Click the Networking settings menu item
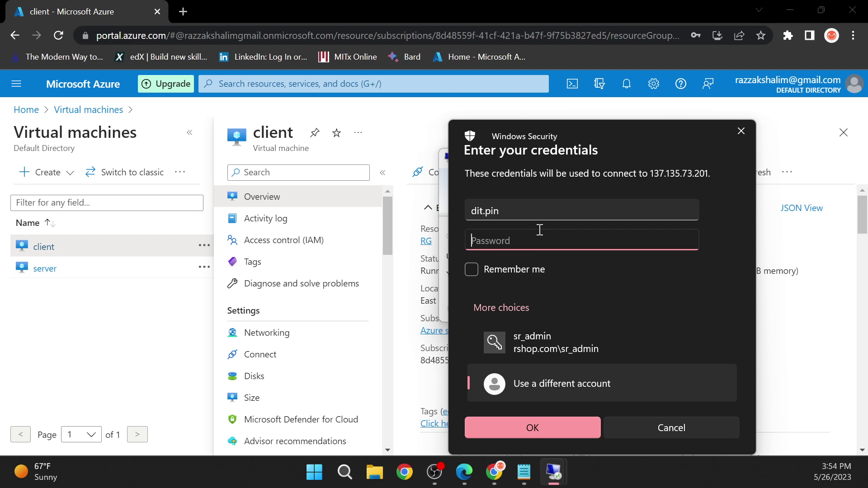868x488 pixels. point(267,333)
